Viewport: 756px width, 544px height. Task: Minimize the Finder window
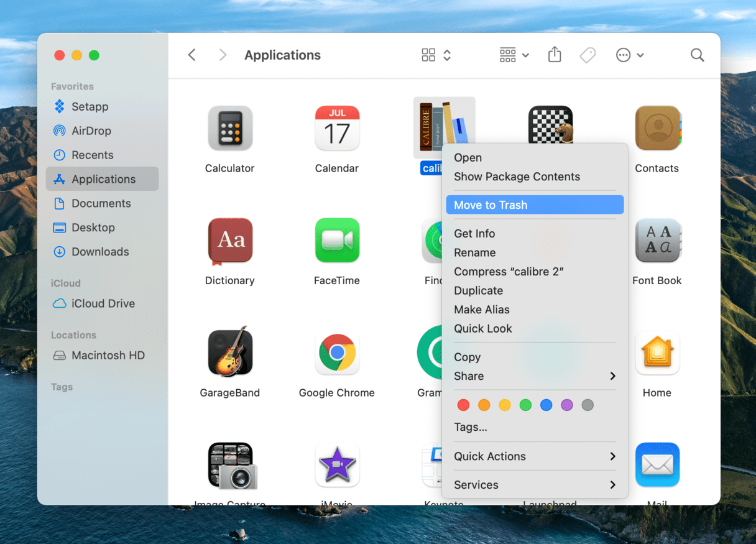pos(77,55)
